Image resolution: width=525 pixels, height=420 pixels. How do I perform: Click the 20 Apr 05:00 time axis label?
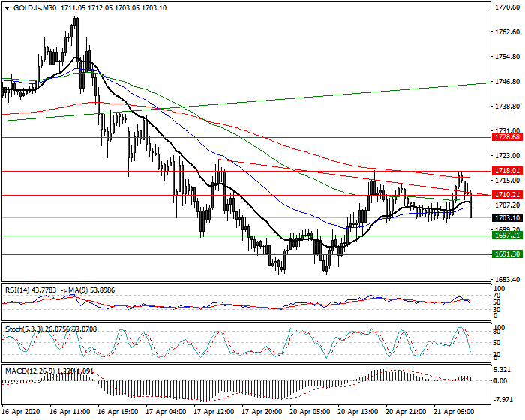[310, 412]
